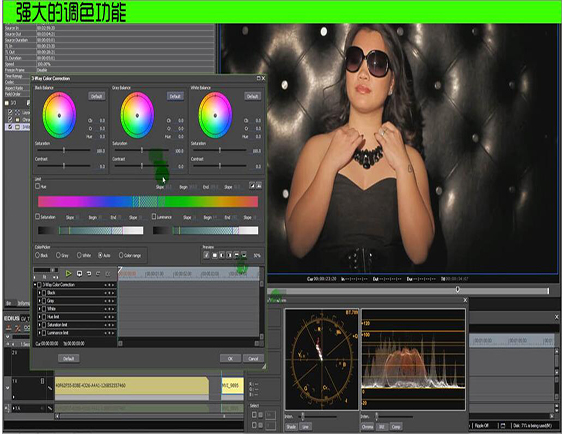Click the waveform monitor display
Screen dimensions: 563x434
point(413,359)
